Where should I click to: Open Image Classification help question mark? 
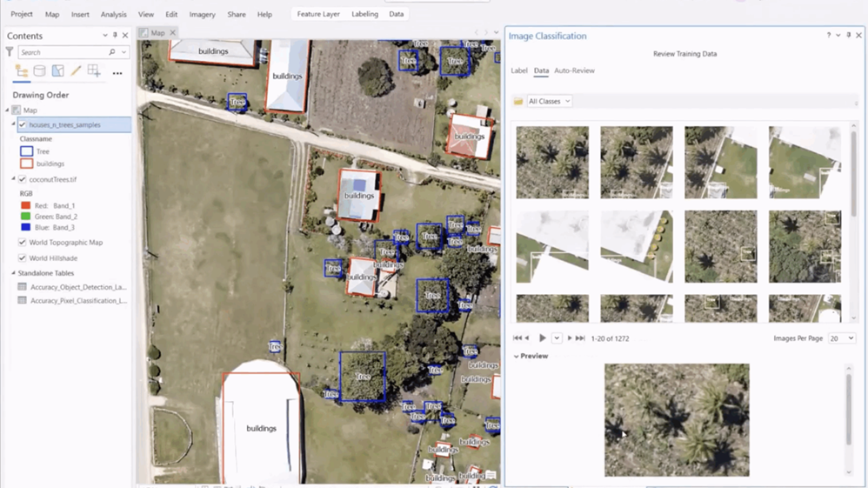point(829,36)
